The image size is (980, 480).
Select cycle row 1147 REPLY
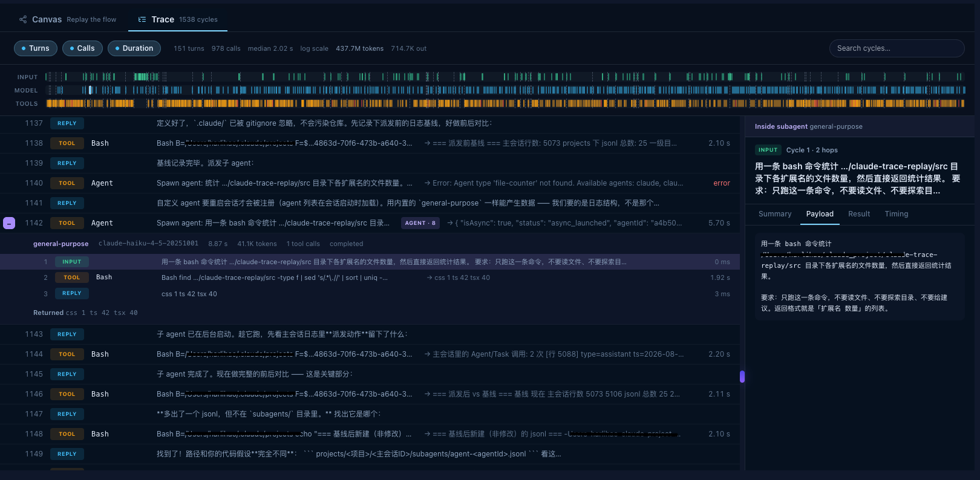370,414
